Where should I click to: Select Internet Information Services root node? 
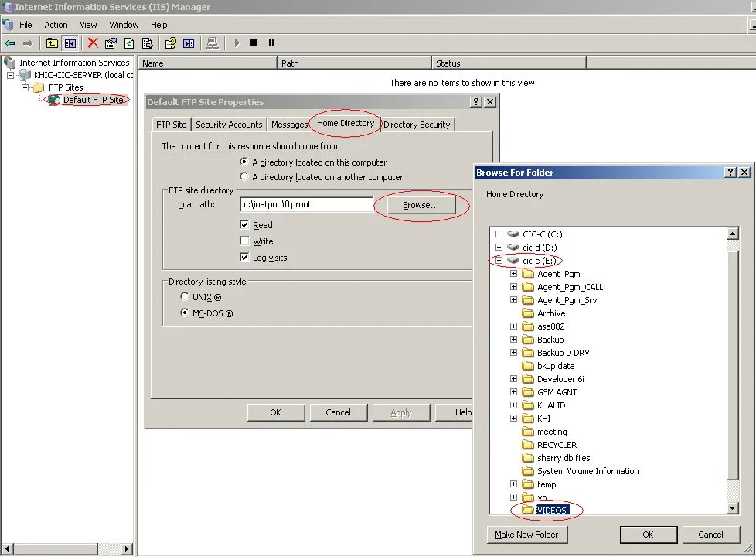(74, 63)
